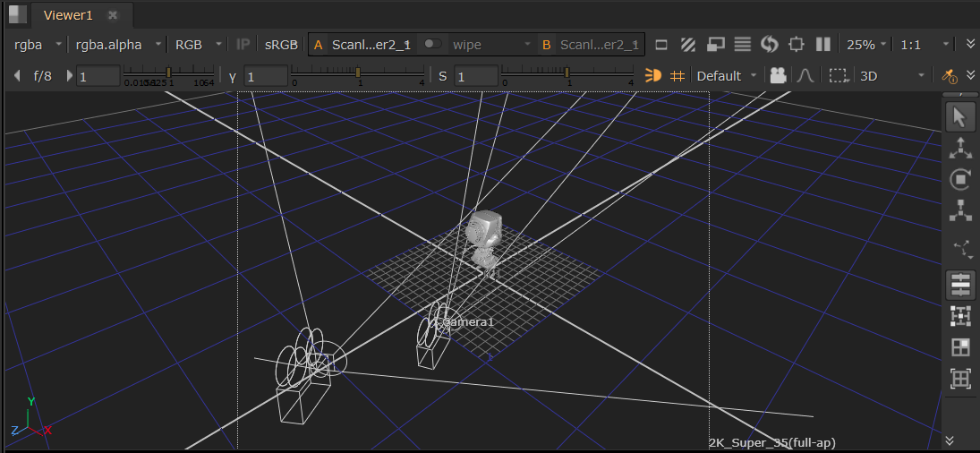
Task: Click the IP input process button
Action: [x=243, y=44]
